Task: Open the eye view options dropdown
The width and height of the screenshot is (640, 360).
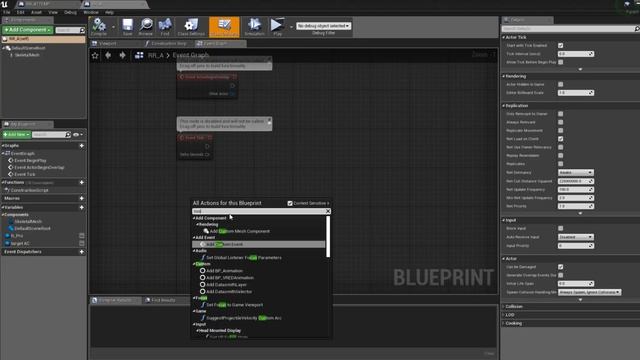Action: click(78, 134)
